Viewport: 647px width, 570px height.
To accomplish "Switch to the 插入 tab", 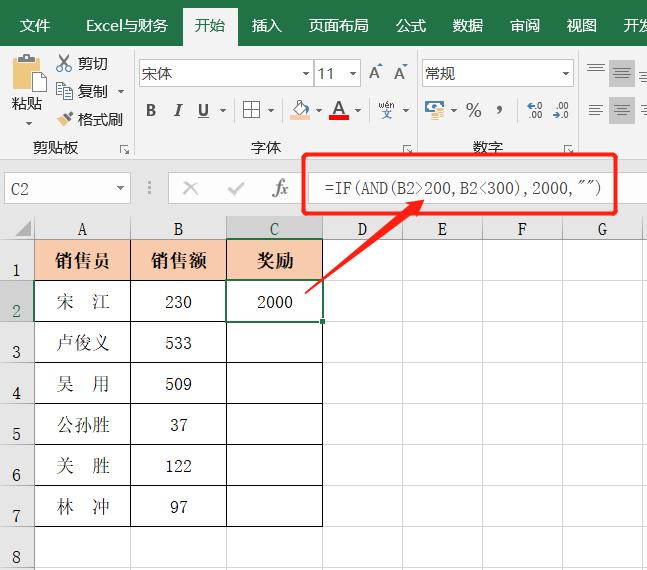I will click(x=267, y=26).
